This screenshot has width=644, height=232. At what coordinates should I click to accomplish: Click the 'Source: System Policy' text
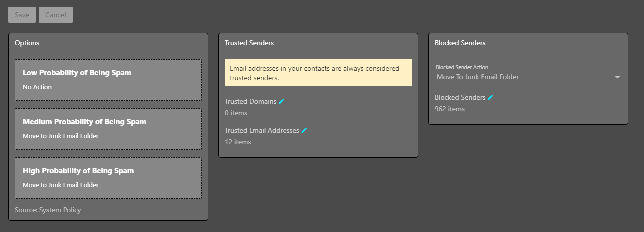click(x=48, y=210)
